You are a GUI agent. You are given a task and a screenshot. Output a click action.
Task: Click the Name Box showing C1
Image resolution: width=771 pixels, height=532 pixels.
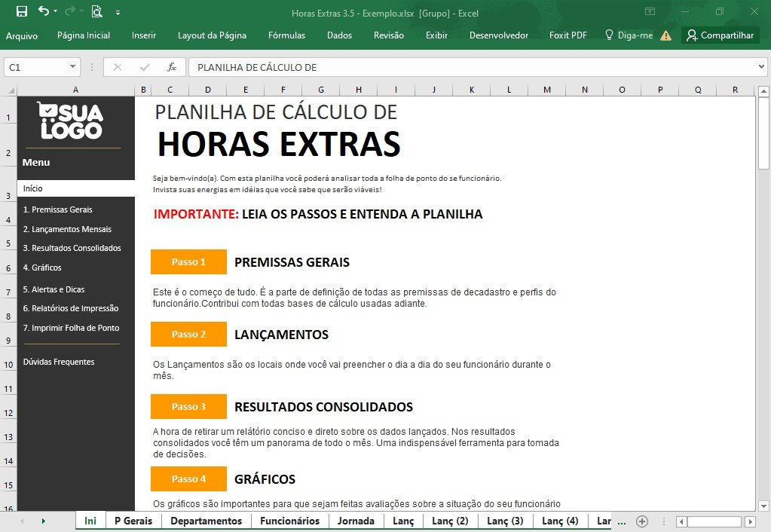pos(35,67)
